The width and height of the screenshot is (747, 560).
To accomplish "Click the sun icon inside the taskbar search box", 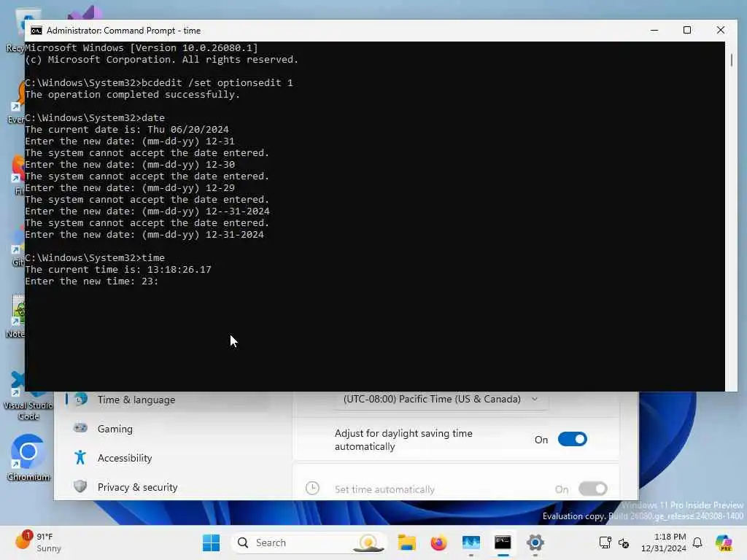I will [368, 542].
